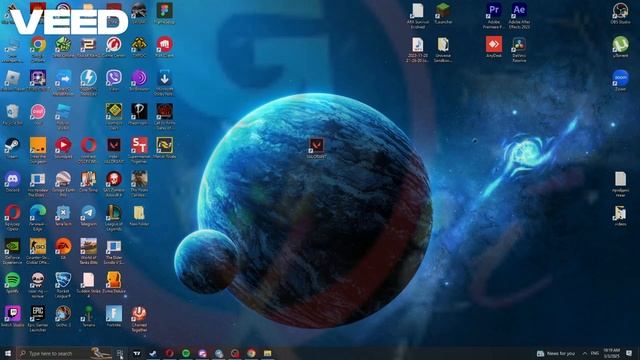This screenshot has height=360, width=640.
Task: Show hidden system tray icons
Action: coord(585,353)
